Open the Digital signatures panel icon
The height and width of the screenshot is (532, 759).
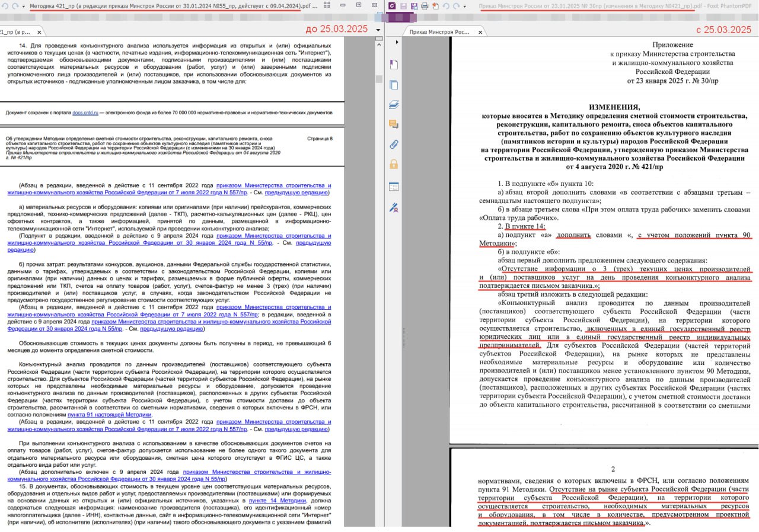(x=393, y=207)
